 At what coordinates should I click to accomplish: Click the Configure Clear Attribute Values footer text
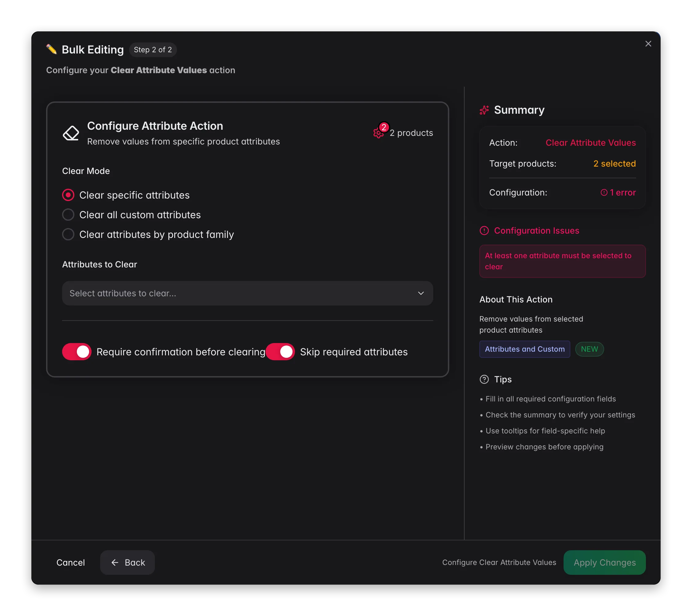click(499, 563)
